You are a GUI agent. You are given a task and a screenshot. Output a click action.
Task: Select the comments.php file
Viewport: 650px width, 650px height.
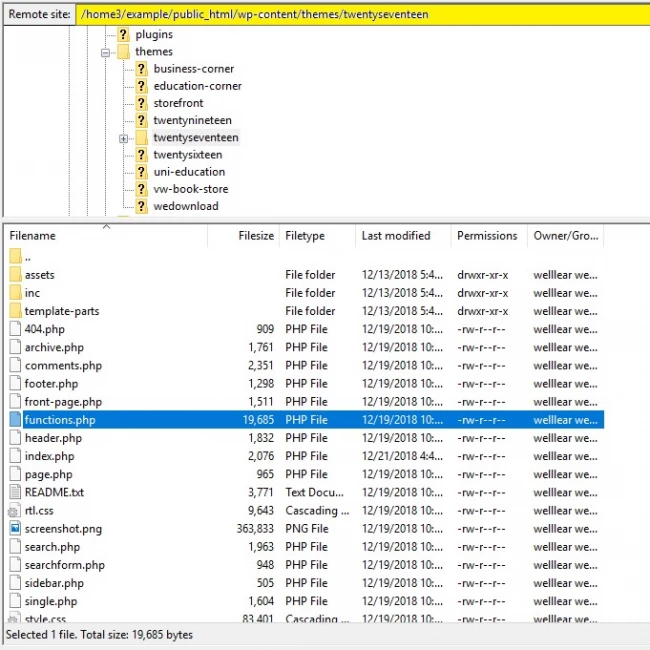click(305, 366)
